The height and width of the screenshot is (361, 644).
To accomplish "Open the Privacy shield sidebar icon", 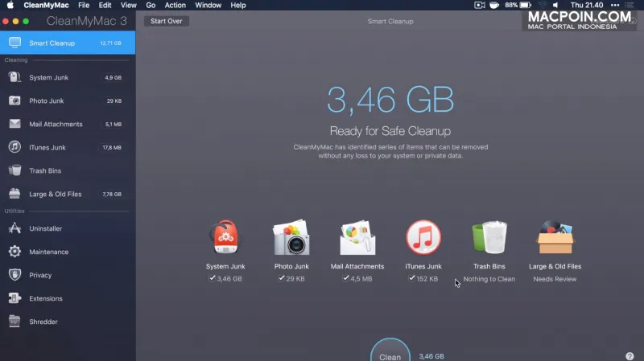I will coord(14,275).
